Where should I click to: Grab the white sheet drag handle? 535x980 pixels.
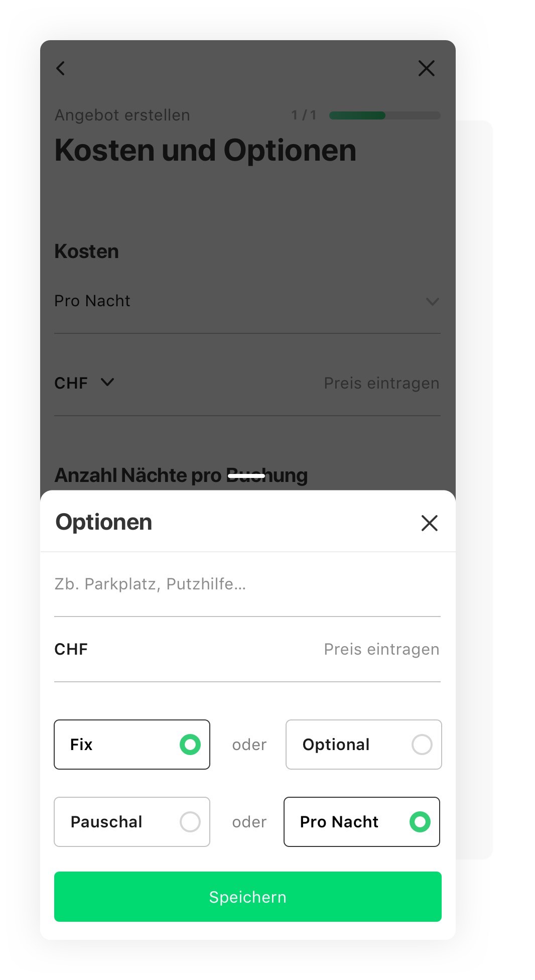pyautogui.click(x=246, y=475)
